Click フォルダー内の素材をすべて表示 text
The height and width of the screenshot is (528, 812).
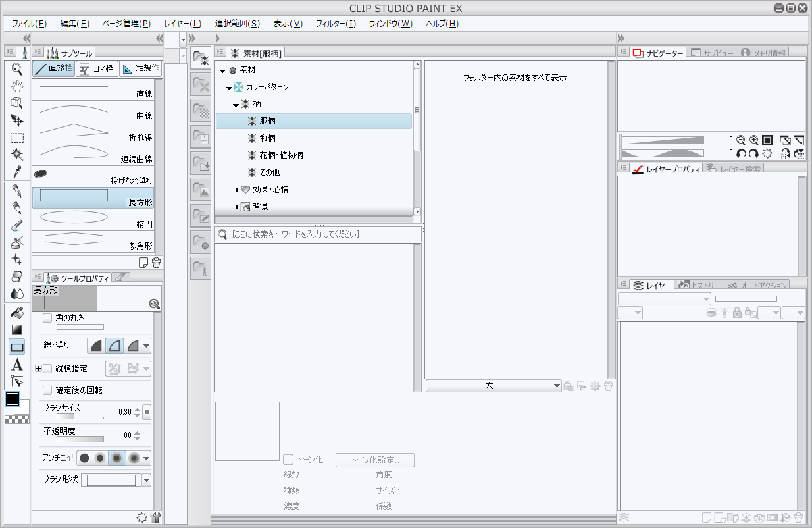pyautogui.click(x=515, y=78)
